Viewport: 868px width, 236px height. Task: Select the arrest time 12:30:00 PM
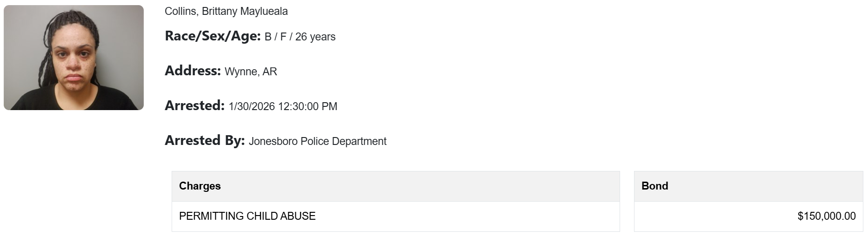[307, 106]
